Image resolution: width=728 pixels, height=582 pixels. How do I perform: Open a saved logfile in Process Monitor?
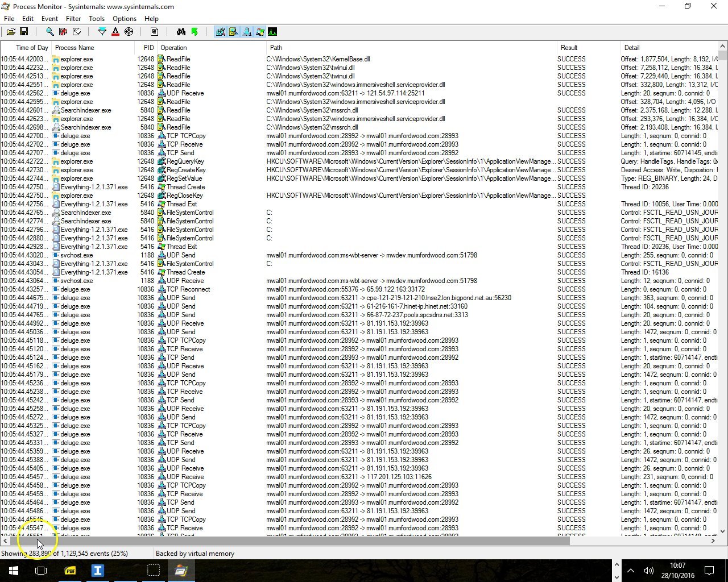pos(11,31)
